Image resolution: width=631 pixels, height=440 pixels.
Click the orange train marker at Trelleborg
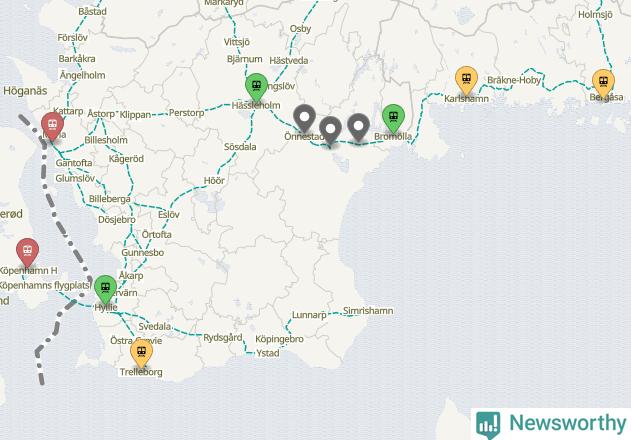pyautogui.click(x=141, y=353)
